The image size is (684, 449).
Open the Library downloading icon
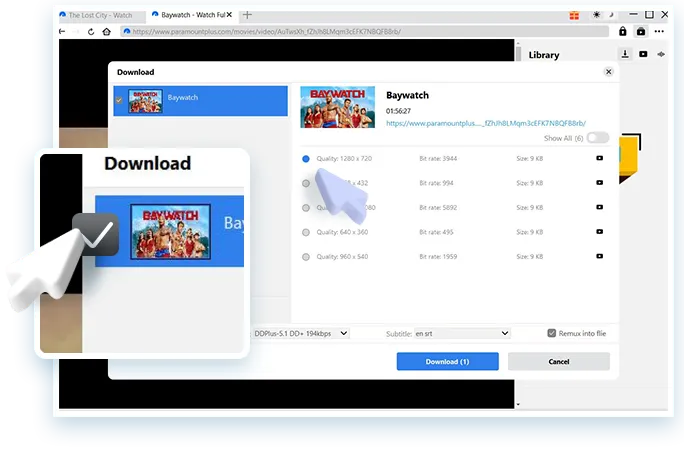tap(625, 54)
